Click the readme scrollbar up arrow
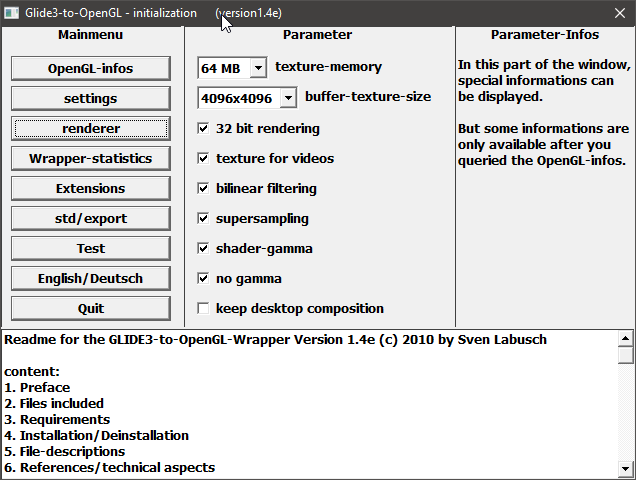The width and height of the screenshot is (636, 480). point(626,338)
